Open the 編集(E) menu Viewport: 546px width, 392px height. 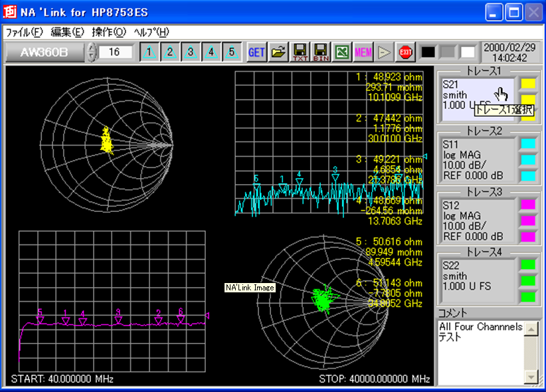67,33
